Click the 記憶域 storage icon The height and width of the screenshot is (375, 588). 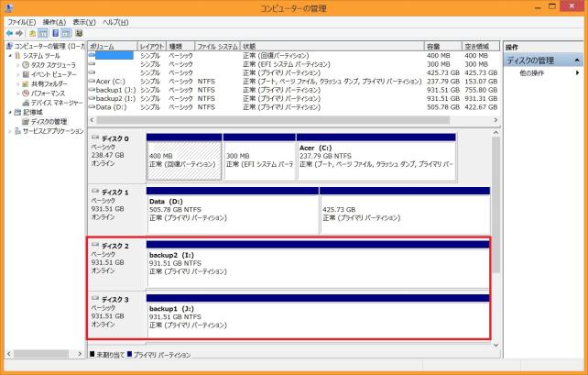[17, 112]
